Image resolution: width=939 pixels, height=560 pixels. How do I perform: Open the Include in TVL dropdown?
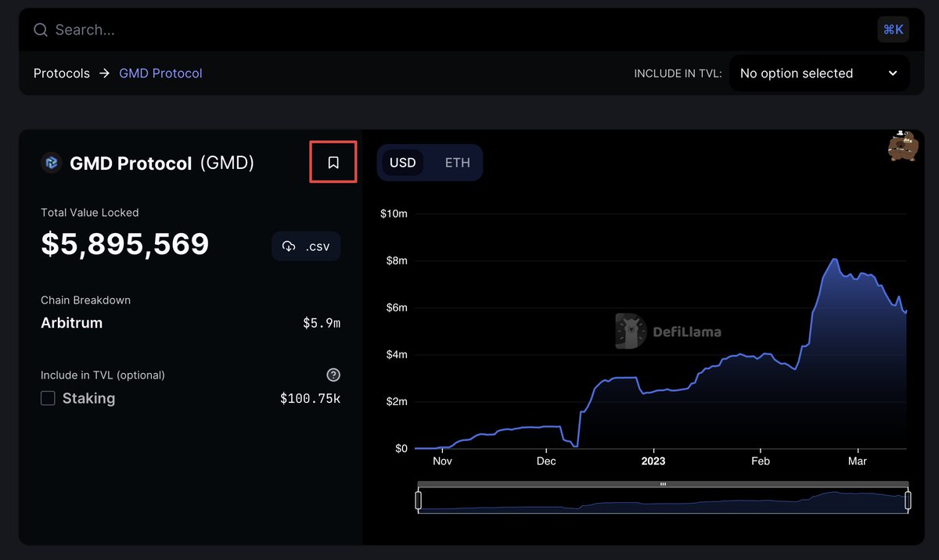click(819, 74)
